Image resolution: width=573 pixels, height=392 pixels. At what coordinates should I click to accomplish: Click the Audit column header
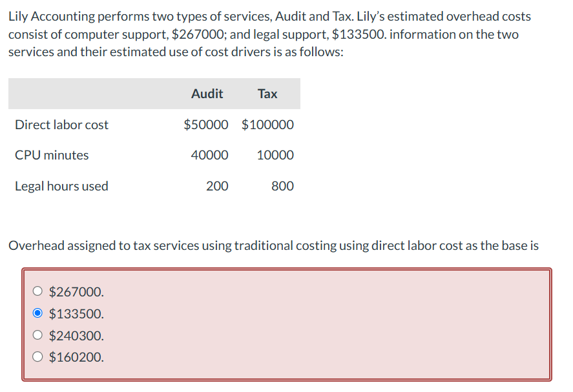coord(207,93)
